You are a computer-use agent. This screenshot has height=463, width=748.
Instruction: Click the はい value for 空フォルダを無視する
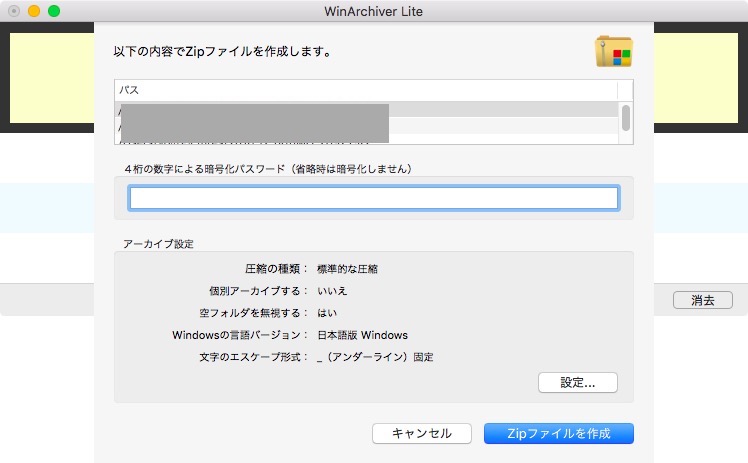[327, 313]
